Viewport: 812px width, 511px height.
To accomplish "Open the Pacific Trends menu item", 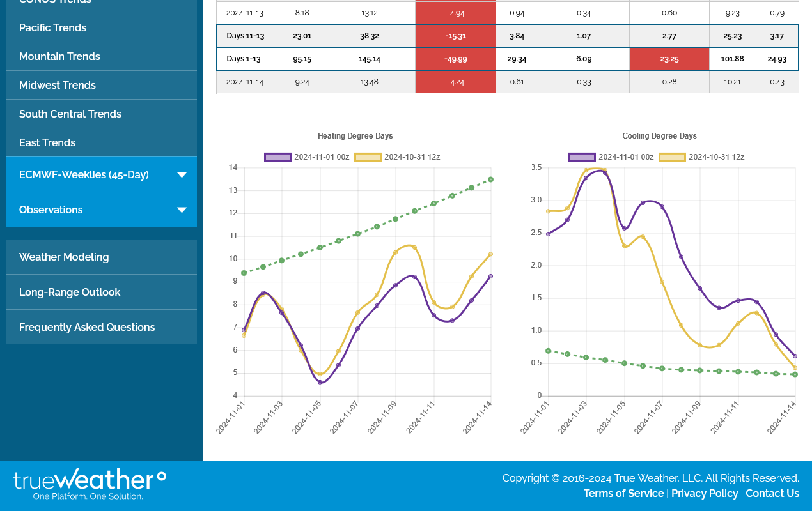I will click(x=52, y=27).
